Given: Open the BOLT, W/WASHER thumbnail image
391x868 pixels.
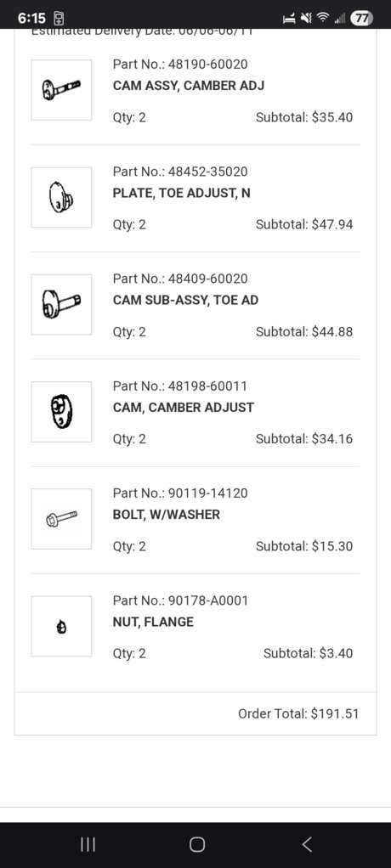Looking at the screenshot, I should tap(61, 519).
